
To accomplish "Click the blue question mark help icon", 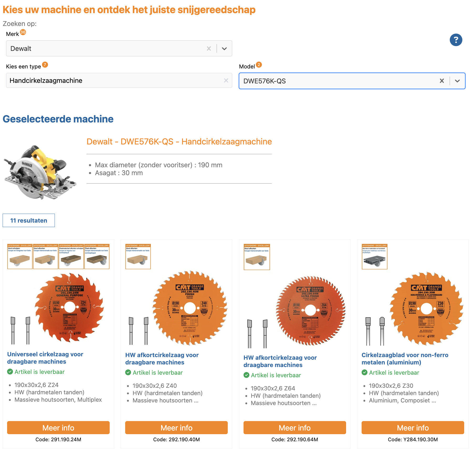I will point(456,40).
